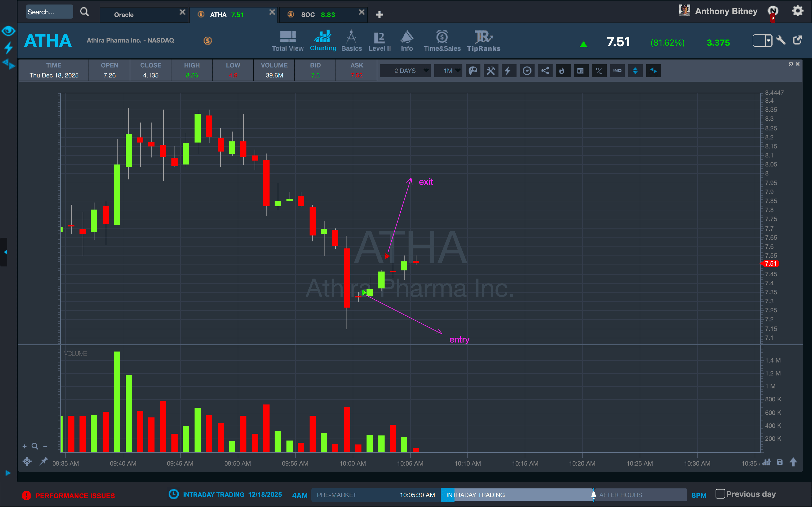Open the IND indicators button
This screenshot has height=507, width=812.
[617, 71]
